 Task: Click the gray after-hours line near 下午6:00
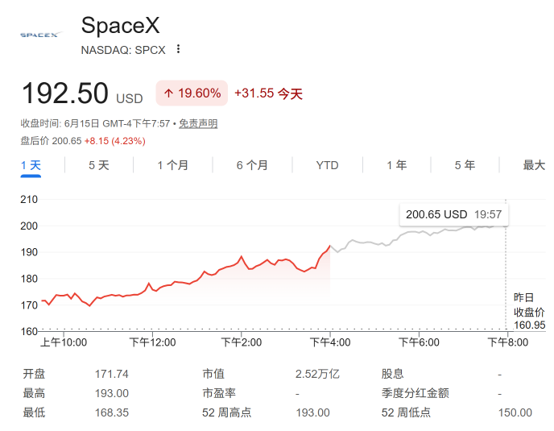(419, 232)
